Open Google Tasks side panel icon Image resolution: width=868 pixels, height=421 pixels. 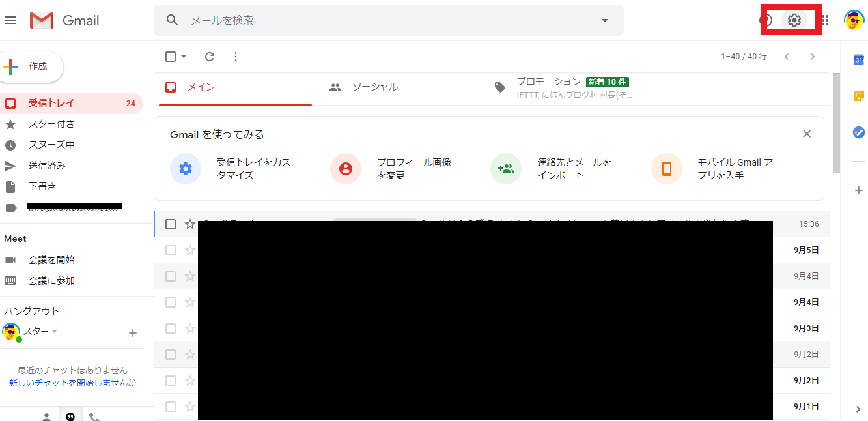(x=859, y=132)
